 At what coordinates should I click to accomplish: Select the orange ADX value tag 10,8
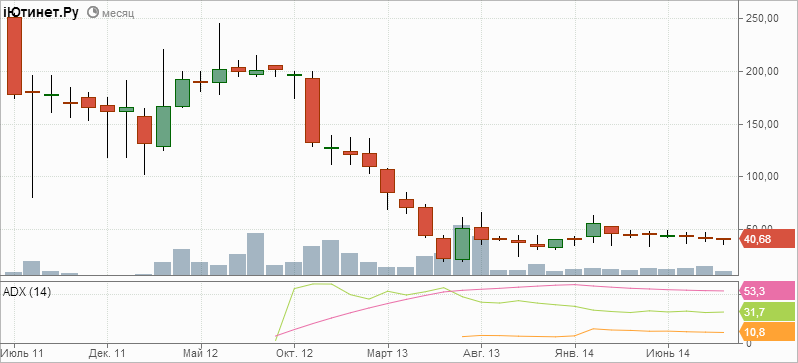767,331
